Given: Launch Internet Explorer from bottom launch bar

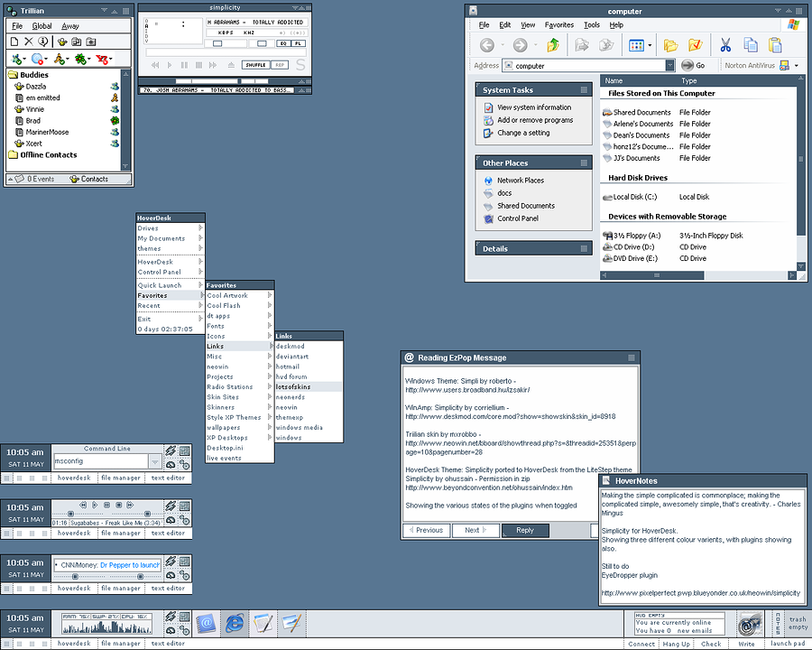Looking at the screenshot, I should click(x=235, y=623).
